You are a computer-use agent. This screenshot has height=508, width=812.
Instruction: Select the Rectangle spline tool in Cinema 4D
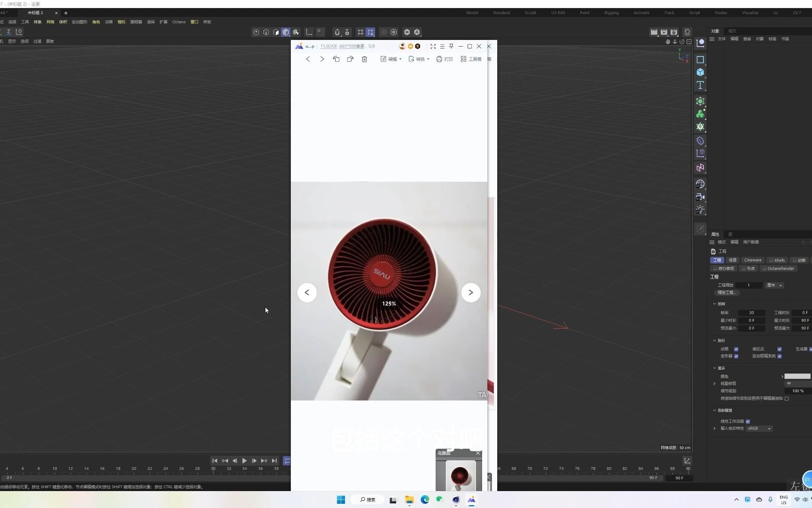click(700, 59)
